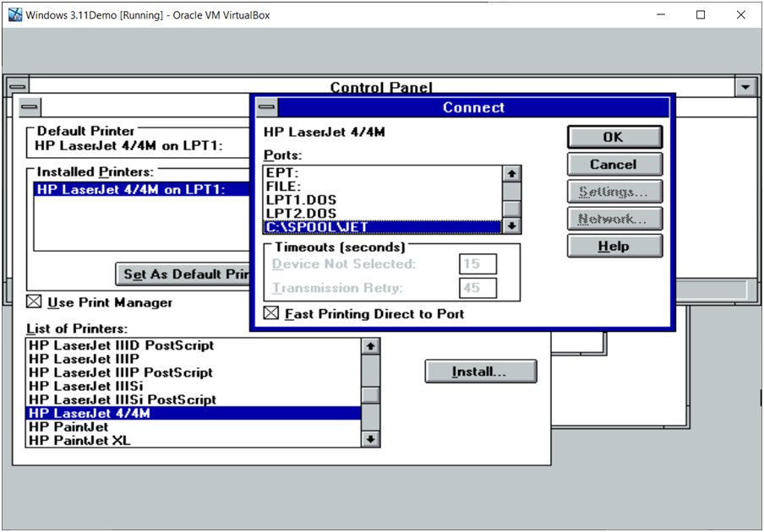Click disabled Settings... button
764x532 pixels.
(x=614, y=192)
